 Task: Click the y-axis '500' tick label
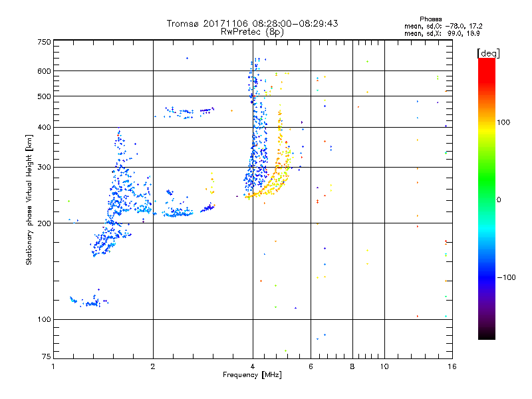[44, 96]
